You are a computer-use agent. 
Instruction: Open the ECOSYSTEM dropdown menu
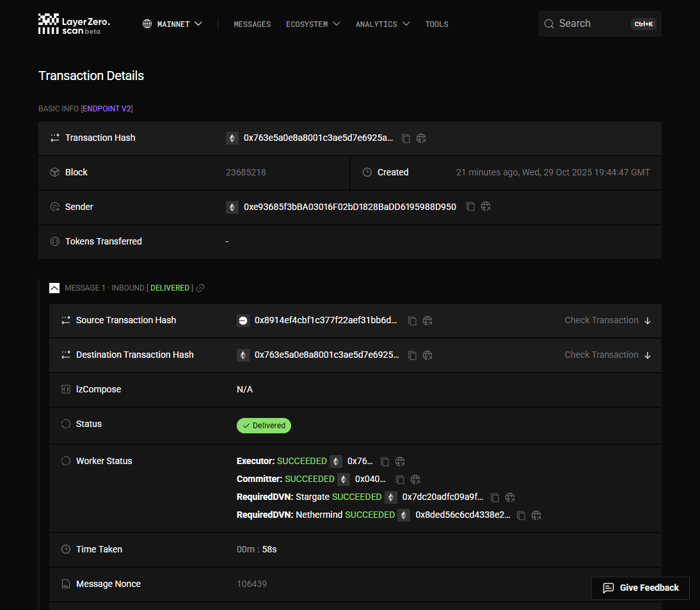pos(313,24)
